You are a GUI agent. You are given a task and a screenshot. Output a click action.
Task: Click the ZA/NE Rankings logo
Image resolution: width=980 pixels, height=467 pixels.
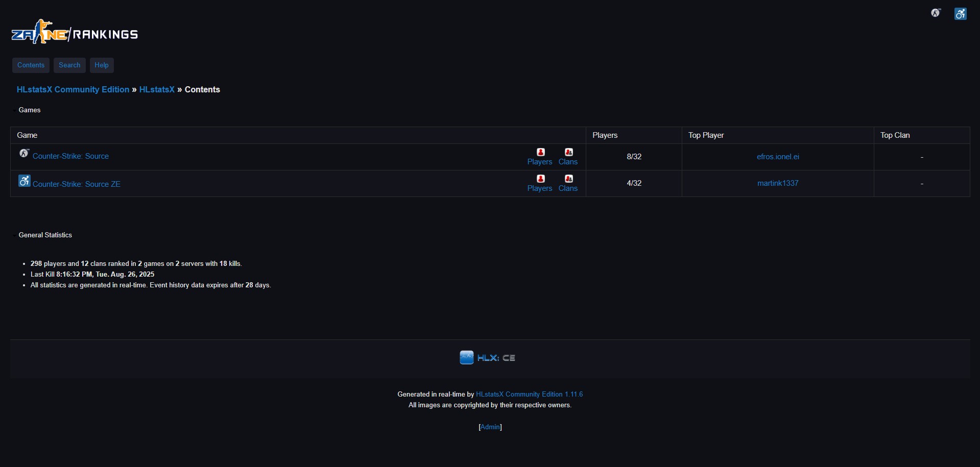[75, 33]
